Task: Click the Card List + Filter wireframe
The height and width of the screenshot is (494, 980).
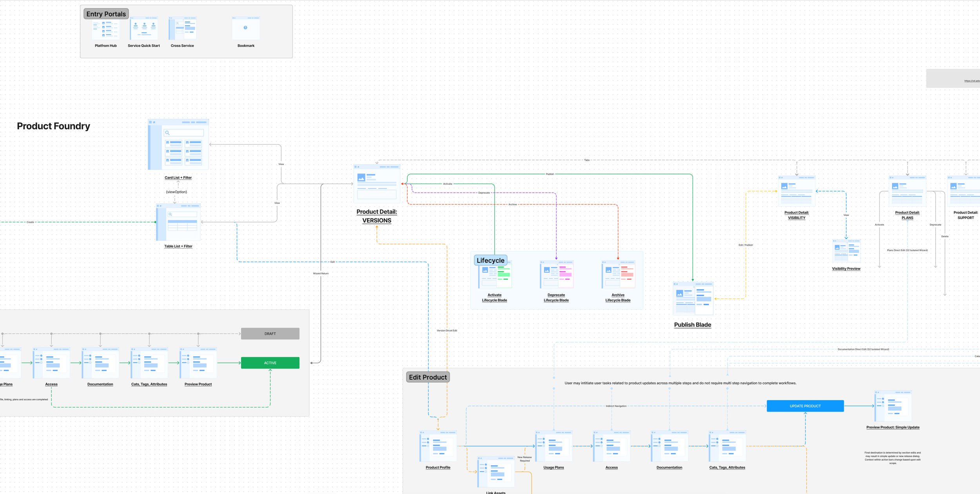Action: (178, 145)
